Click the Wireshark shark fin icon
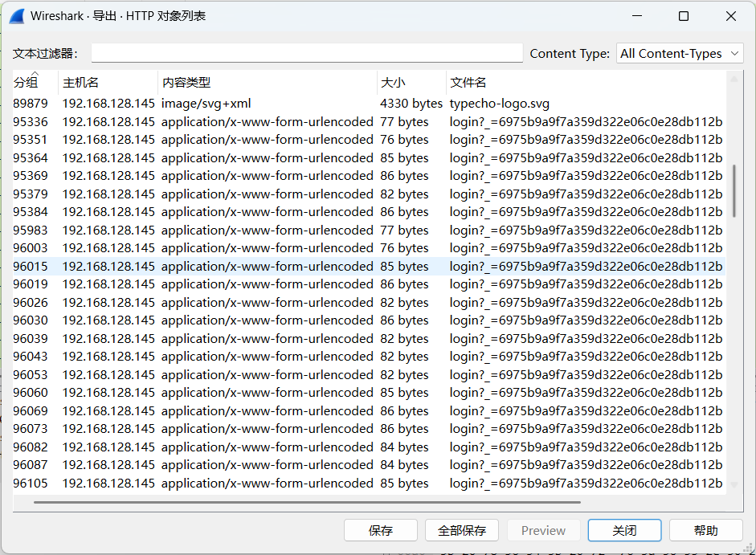The height and width of the screenshot is (555, 756). pos(17,16)
